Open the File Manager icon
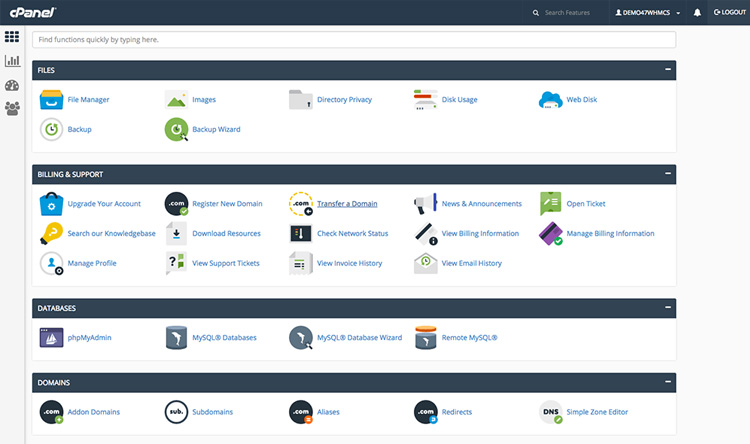Screen dimensions: 750x444 click(x=52, y=100)
